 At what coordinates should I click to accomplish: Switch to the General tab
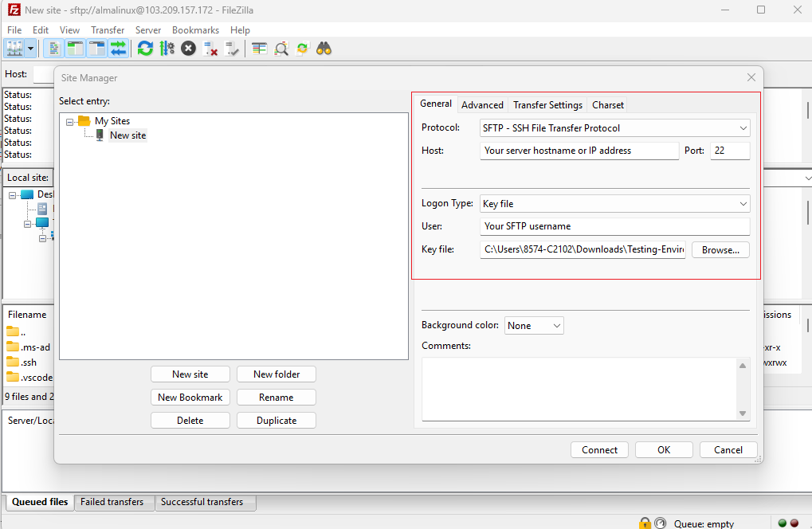pos(436,104)
